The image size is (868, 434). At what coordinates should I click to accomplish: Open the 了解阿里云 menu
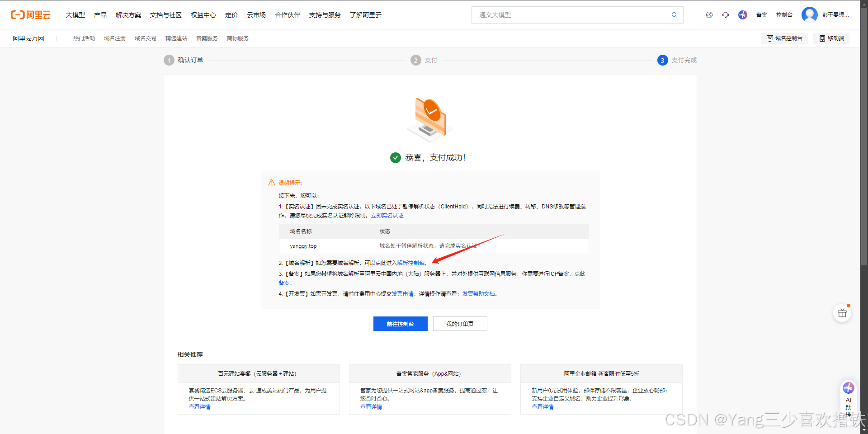366,15
